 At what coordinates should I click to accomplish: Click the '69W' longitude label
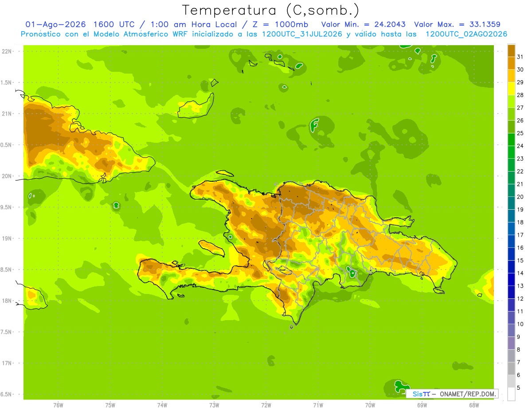[422, 405]
